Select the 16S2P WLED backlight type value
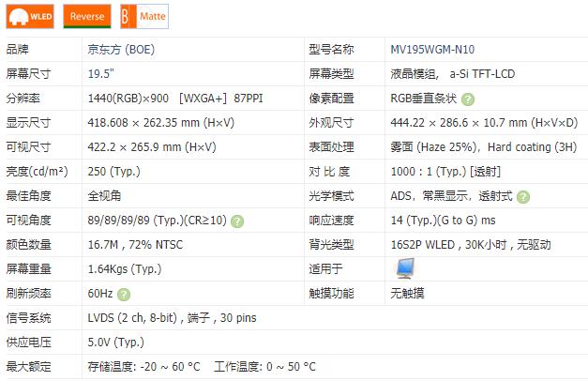This screenshot has width=588, height=381. [471, 245]
